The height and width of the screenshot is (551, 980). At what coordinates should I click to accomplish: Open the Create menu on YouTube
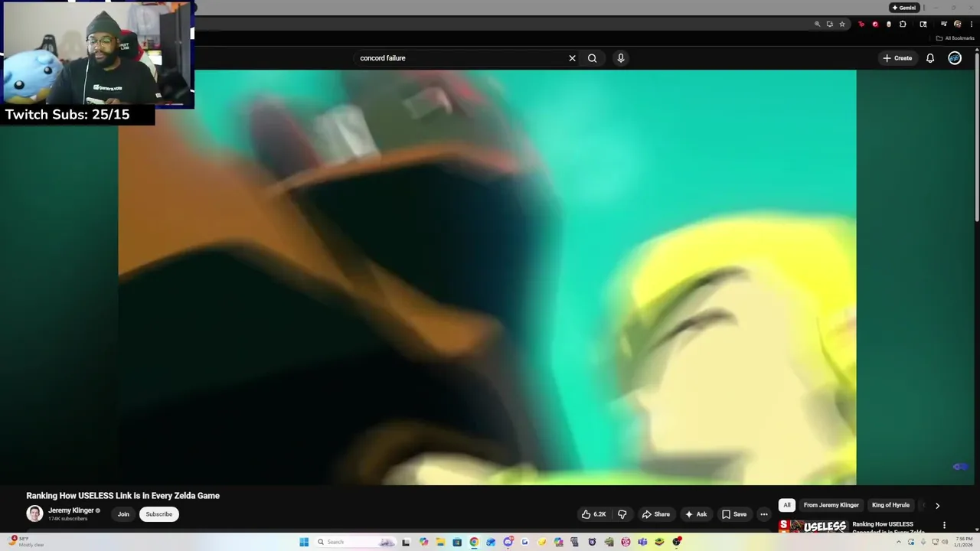tap(897, 58)
